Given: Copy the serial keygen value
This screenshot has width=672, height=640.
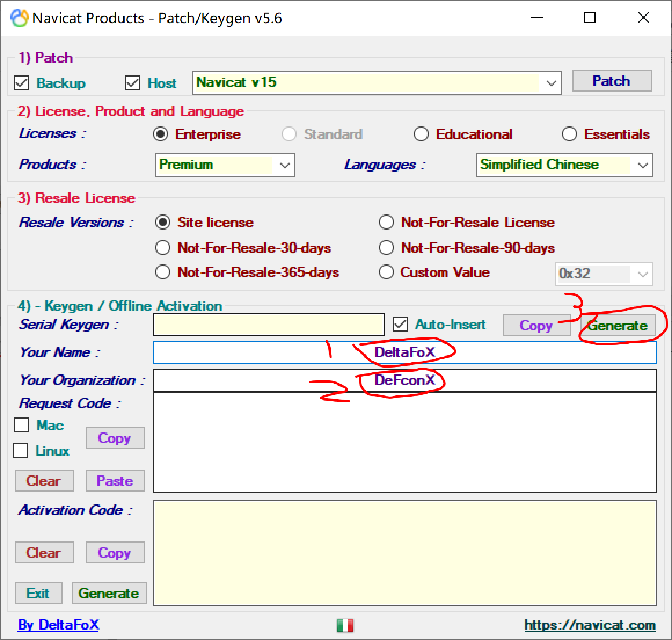Looking at the screenshot, I should [x=536, y=325].
